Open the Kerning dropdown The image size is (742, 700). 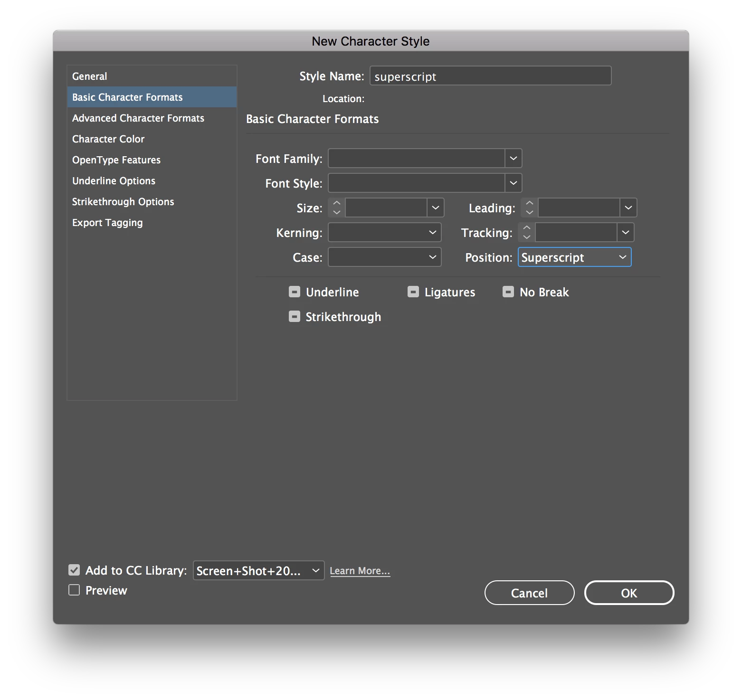pos(385,232)
